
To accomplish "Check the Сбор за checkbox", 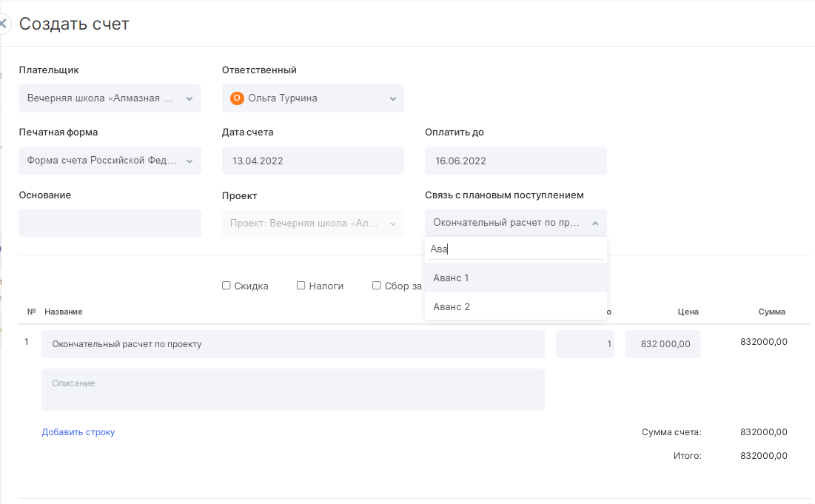I will point(377,286).
